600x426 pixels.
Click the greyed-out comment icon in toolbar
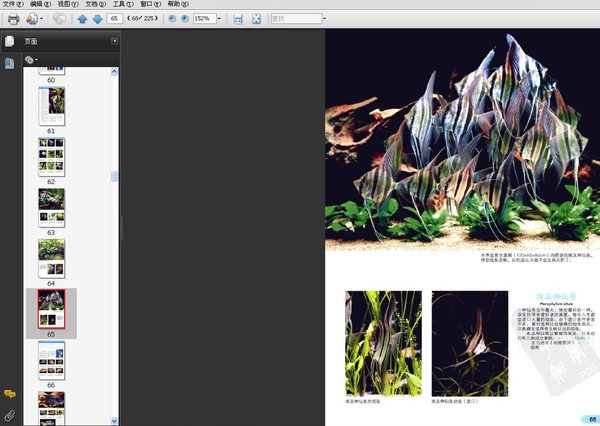pyautogui.click(x=59, y=19)
